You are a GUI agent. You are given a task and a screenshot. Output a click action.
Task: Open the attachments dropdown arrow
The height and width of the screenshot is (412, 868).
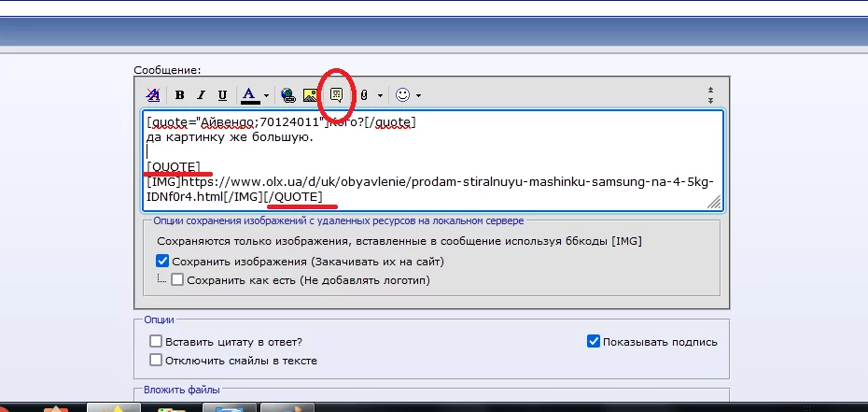pyautogui.click(x=380, y=96)
